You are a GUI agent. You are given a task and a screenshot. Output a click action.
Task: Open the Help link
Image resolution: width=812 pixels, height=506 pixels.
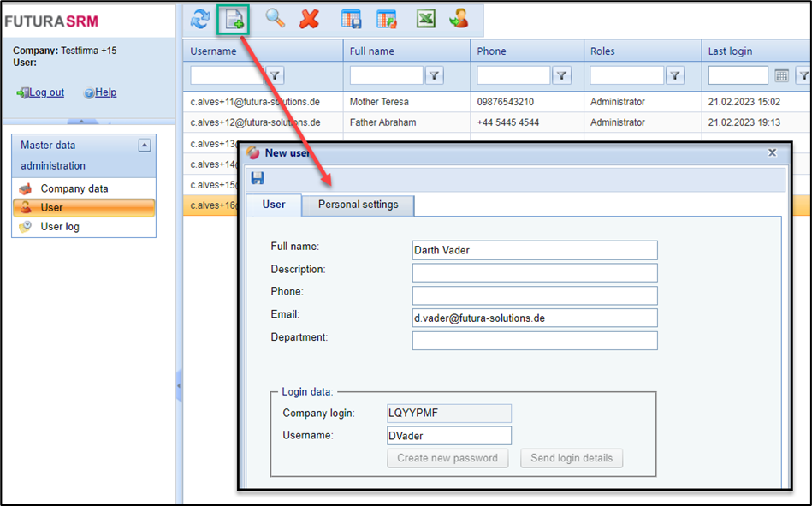coord(105,92)
